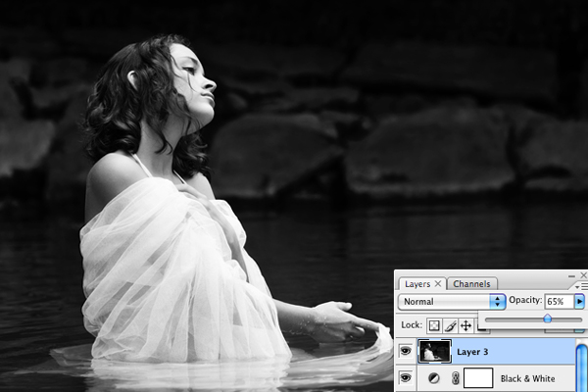
Task: Select the Black & White layer name
Action: (527, 378)
